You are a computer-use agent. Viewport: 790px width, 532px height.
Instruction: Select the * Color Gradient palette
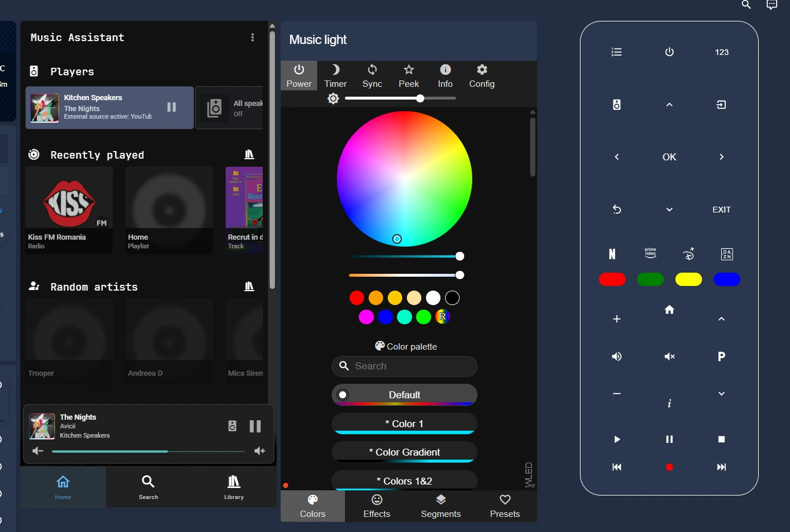click(x=405, y=452)
